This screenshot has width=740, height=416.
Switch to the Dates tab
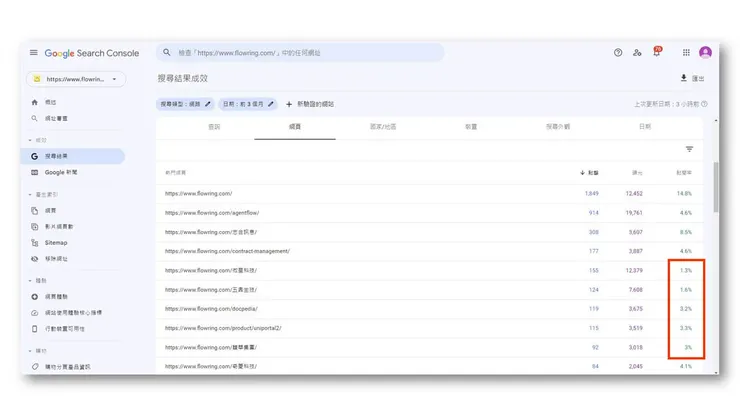pos(645,127)
